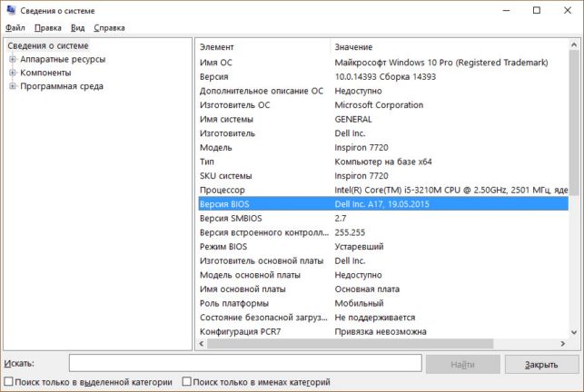Screen dimensions: 584x392
Task: Click the value Microsoft Corporation
Action: [379, 105]
